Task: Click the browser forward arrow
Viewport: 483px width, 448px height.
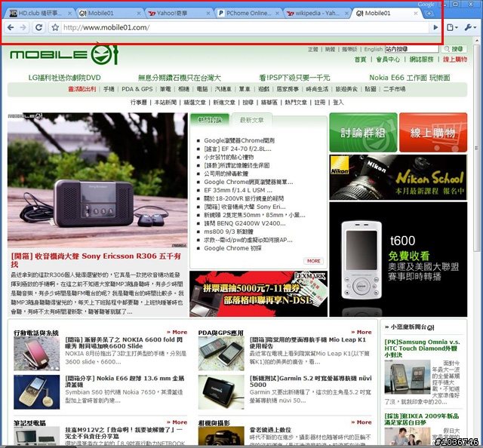Action: point(23,27)
